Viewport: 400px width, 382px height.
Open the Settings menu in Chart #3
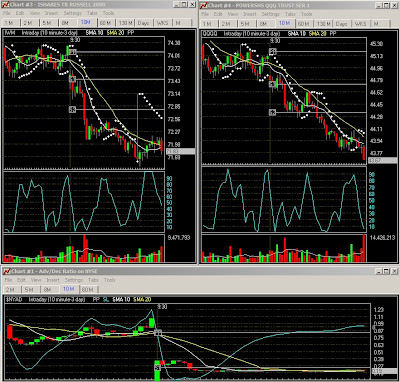pyautogui.click(x=72, y=13)
